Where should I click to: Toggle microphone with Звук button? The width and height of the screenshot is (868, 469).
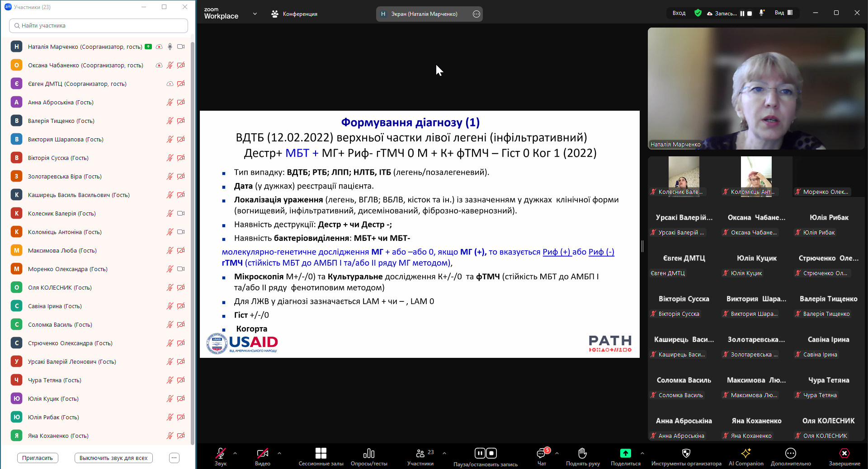point(221,453)
